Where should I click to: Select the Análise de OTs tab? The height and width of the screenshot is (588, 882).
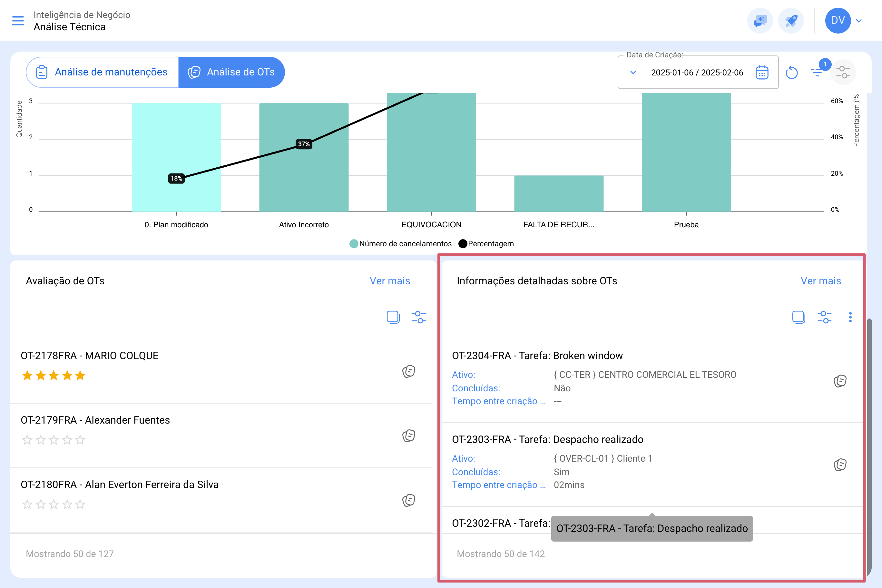click(231, 72)
